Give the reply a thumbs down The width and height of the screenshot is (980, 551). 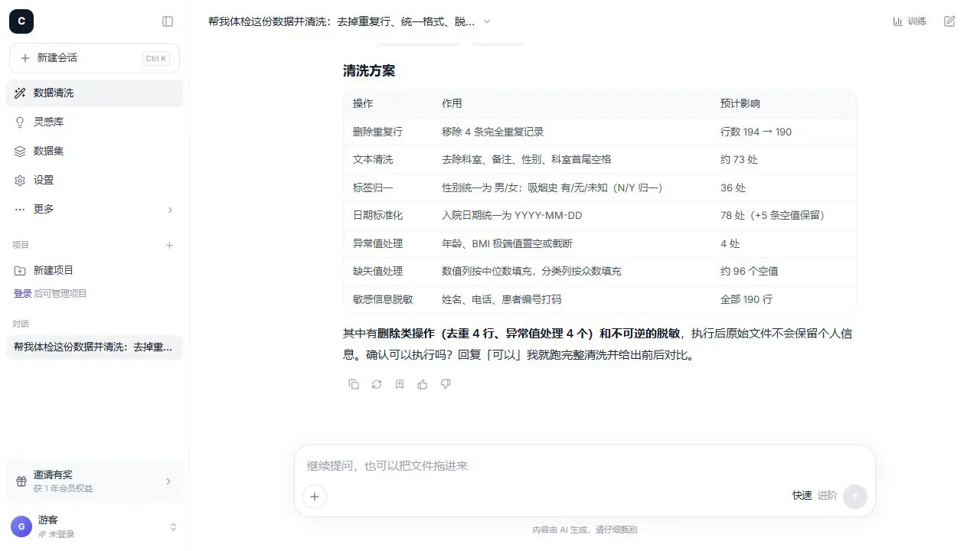coord(446,384)
